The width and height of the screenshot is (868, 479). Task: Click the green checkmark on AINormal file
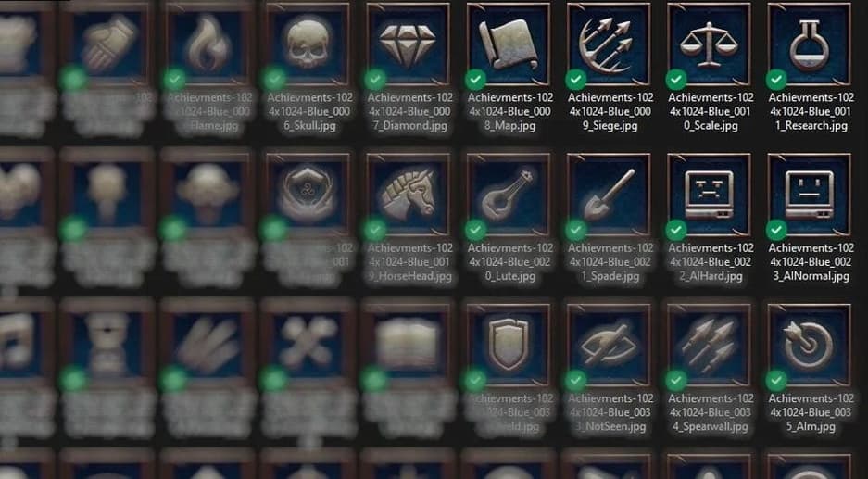point(776,231)
